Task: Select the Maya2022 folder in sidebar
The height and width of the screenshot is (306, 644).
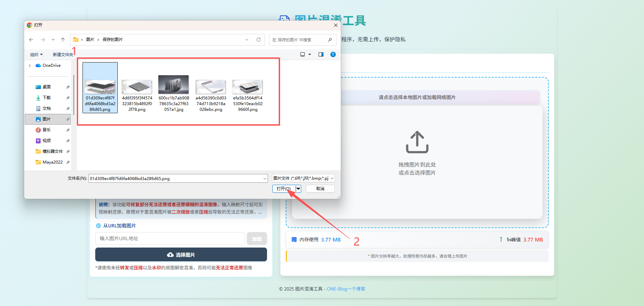Action: click(x=52, y=162)
